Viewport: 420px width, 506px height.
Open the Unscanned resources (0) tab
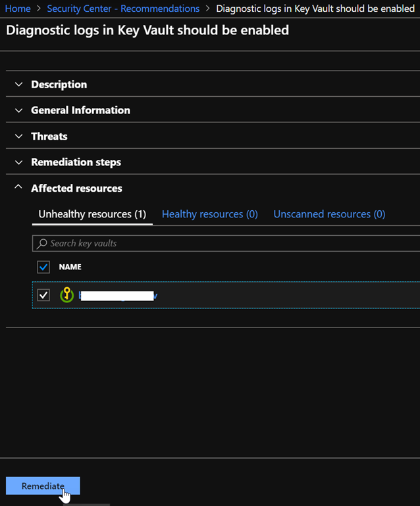tap(329, 214)
